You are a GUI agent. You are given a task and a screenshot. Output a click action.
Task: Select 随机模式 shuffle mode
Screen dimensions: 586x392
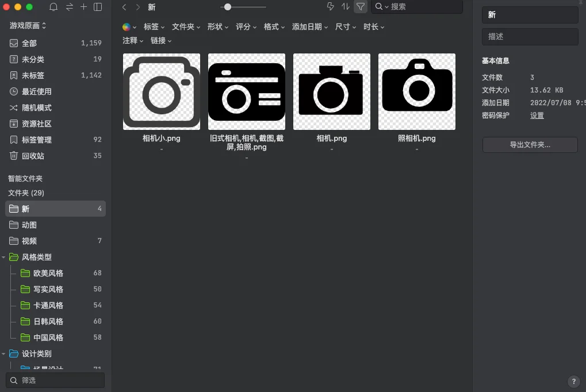click(x=36, y=107)
